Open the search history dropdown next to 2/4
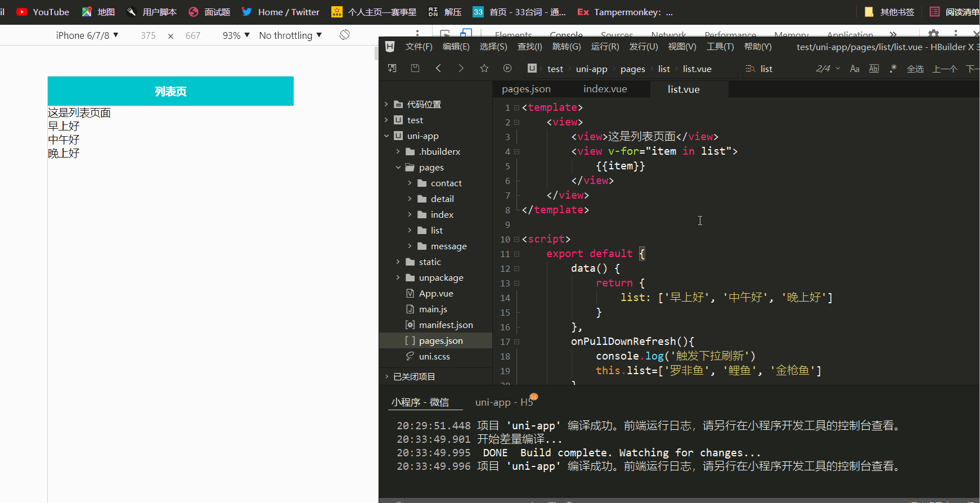Screen dimensions: 980x503 coord(838,69)
